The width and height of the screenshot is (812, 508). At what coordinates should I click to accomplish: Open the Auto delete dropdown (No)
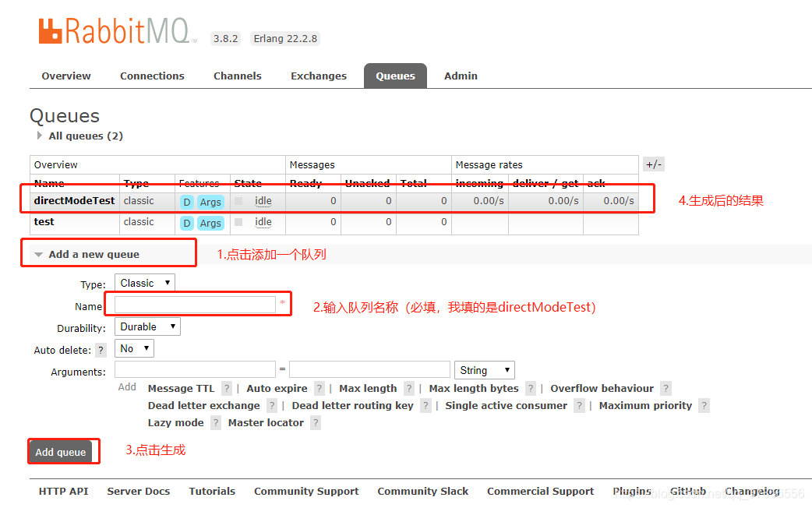coord(134,348)
